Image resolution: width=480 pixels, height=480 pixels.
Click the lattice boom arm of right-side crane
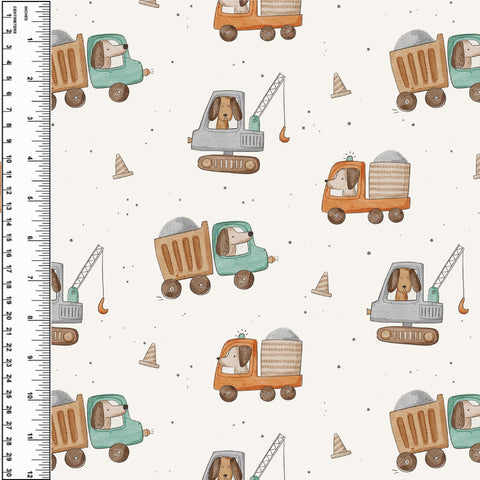(448, 267)
